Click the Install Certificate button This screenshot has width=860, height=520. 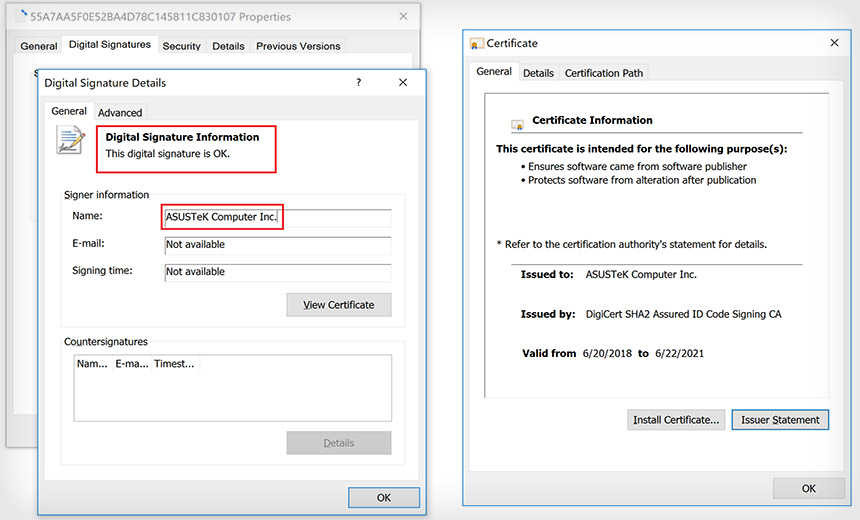[x=676, y=420]
